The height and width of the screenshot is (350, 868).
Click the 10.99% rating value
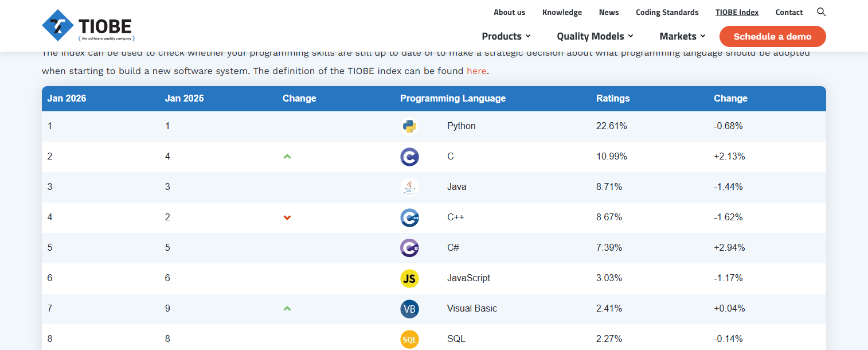click(x=612, y=157)
